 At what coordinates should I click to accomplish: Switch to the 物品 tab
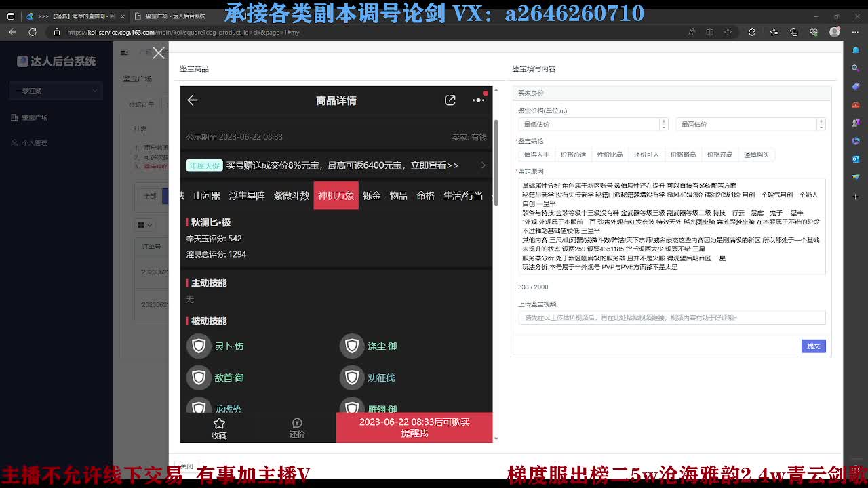coord(398,196)
